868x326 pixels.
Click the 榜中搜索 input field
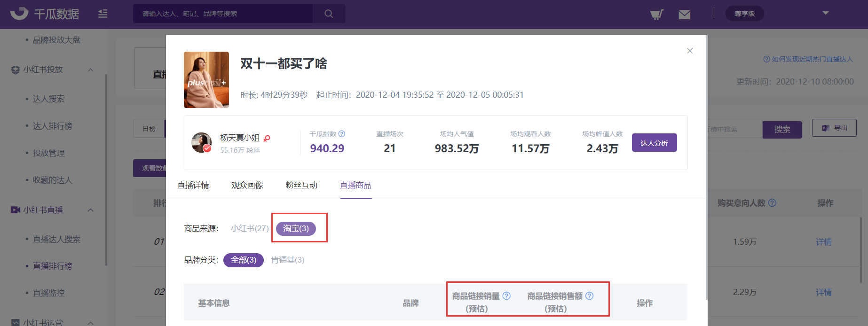click(734, 129)
